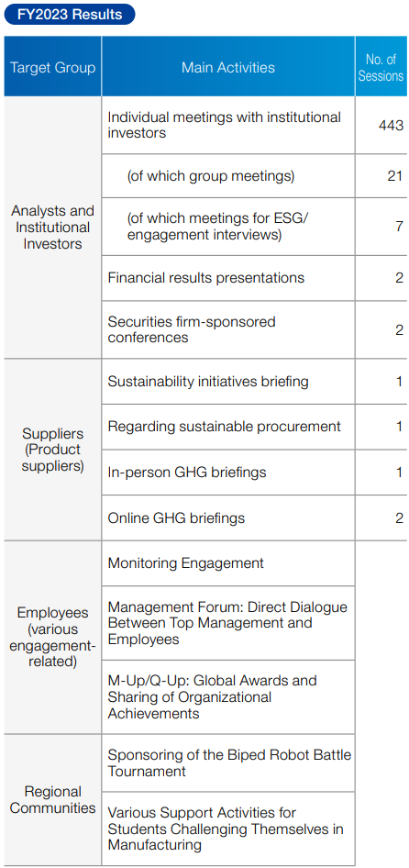This screenshot has width=409, height=868.
Task: Select the Main Activities column header
Action: click(228, 67)
